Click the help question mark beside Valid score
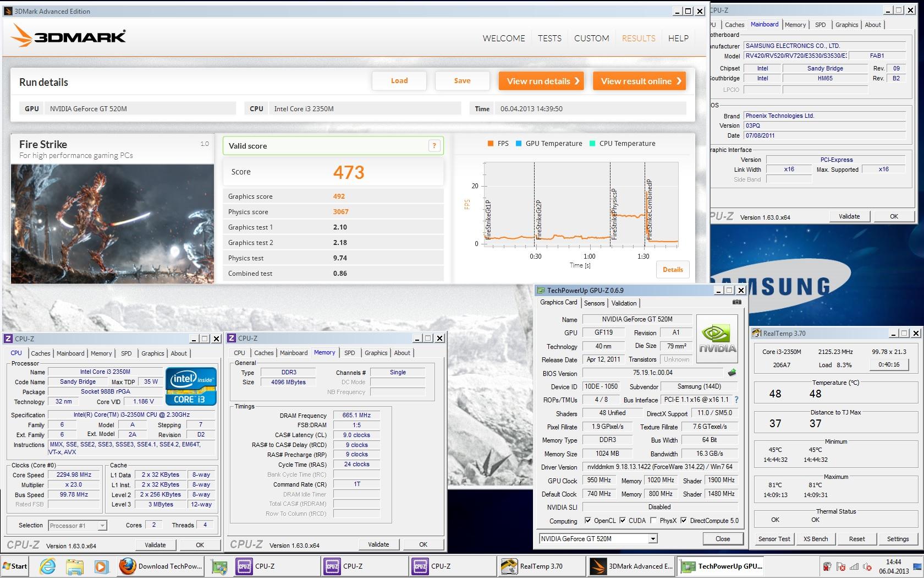 (x=434, y=146)
